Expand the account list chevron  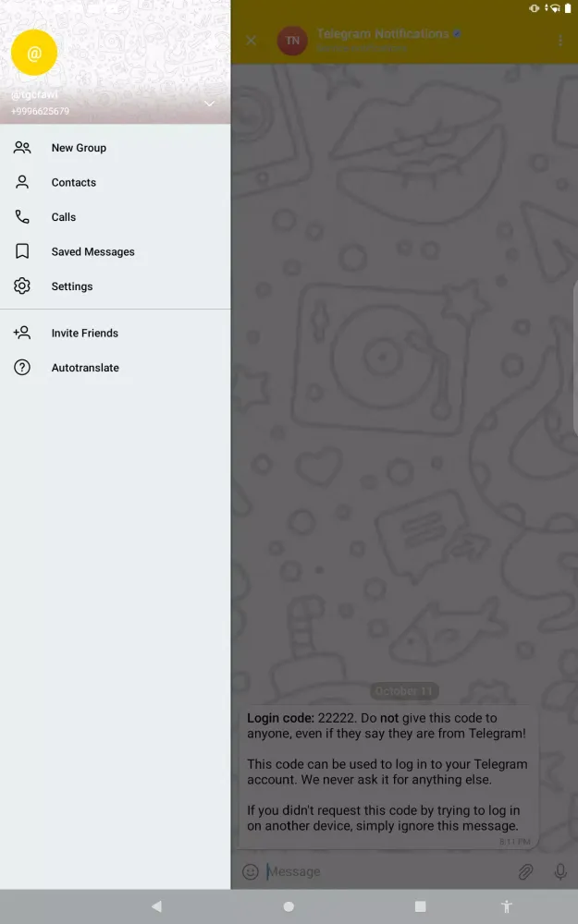pyautogui.click(x=209, y=104)
